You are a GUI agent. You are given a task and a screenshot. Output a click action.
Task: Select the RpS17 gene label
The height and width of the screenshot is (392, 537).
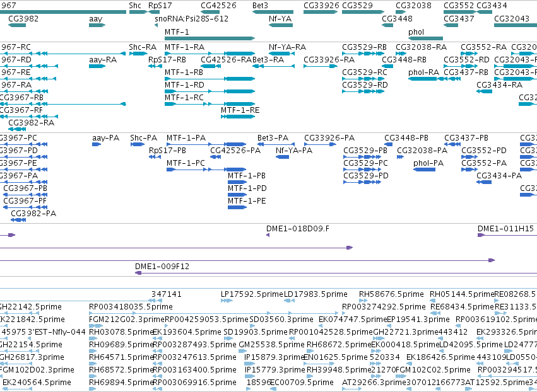pyautogui.click(x=160, y=6)
